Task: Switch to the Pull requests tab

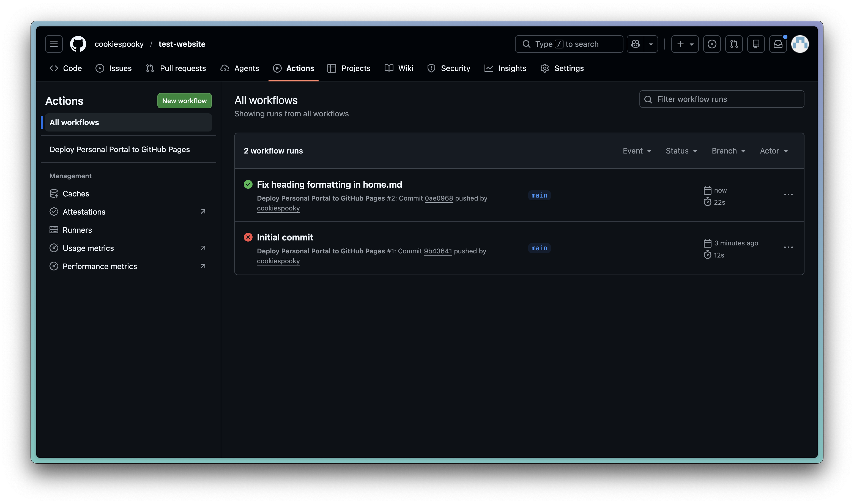Action: (x=176, y=68)
